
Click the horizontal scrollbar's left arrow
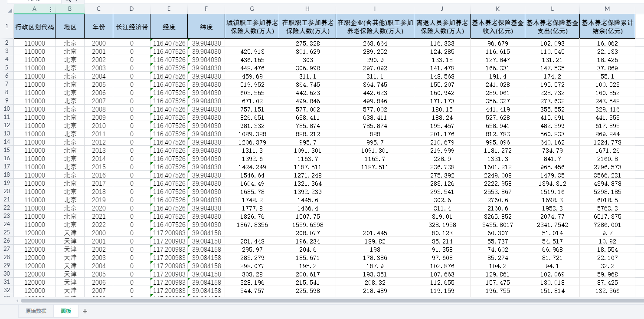(17, 300)
